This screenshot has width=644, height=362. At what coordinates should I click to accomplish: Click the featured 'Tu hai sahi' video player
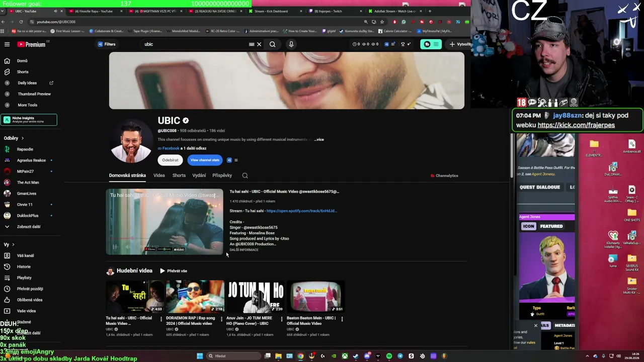tap(164, 222)
